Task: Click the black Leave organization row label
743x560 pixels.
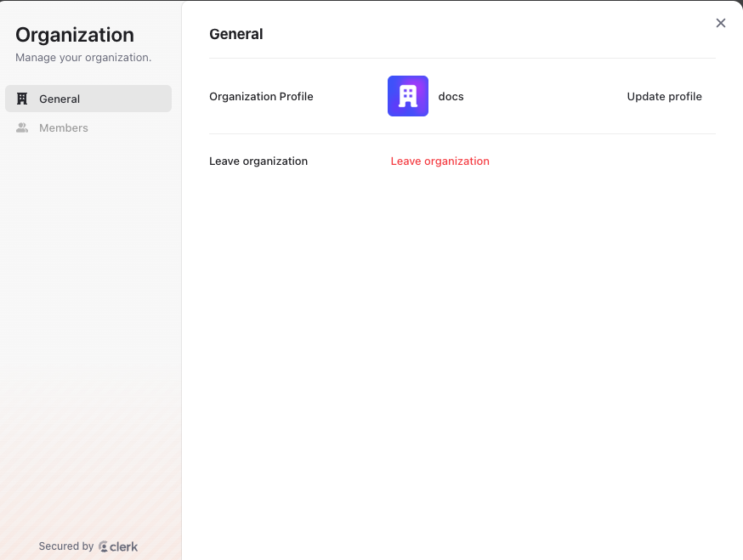Action: (x=258, y=161)
